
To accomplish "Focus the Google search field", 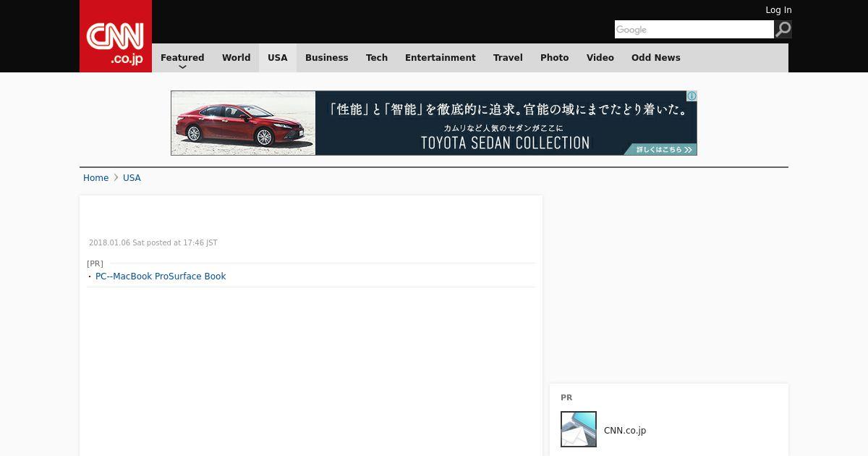I will pyautogui.click(x=694, y=30).
